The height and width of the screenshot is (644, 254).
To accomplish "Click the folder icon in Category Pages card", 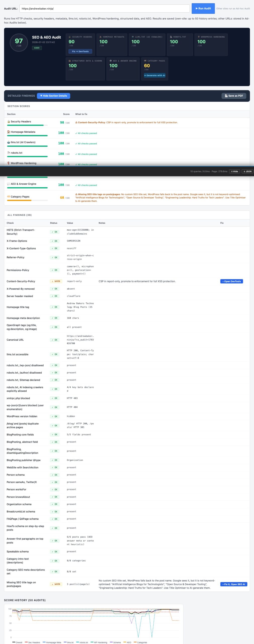I will coord(145,61).
